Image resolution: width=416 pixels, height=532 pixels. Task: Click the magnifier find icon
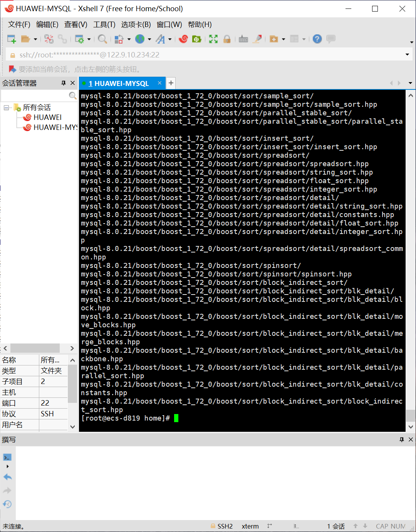coord(102,39)
